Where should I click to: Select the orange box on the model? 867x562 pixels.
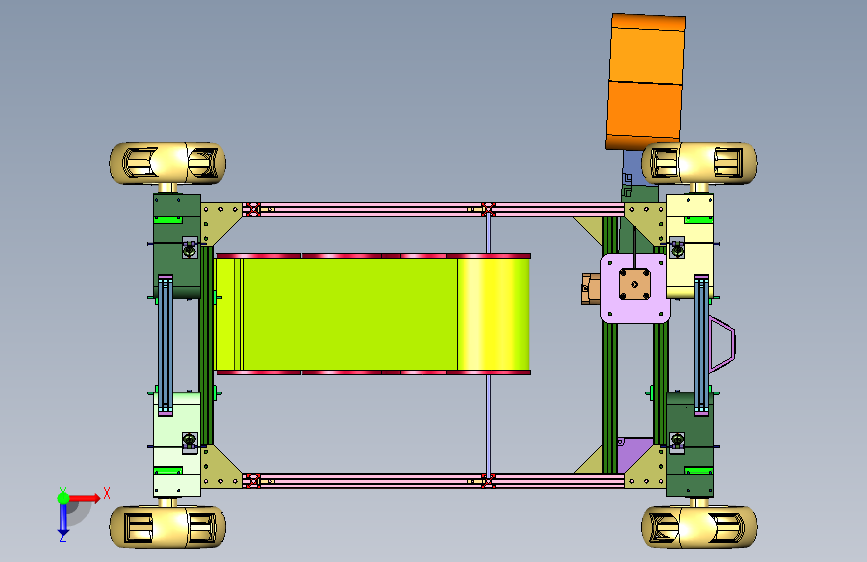click(x=645, y=82)
